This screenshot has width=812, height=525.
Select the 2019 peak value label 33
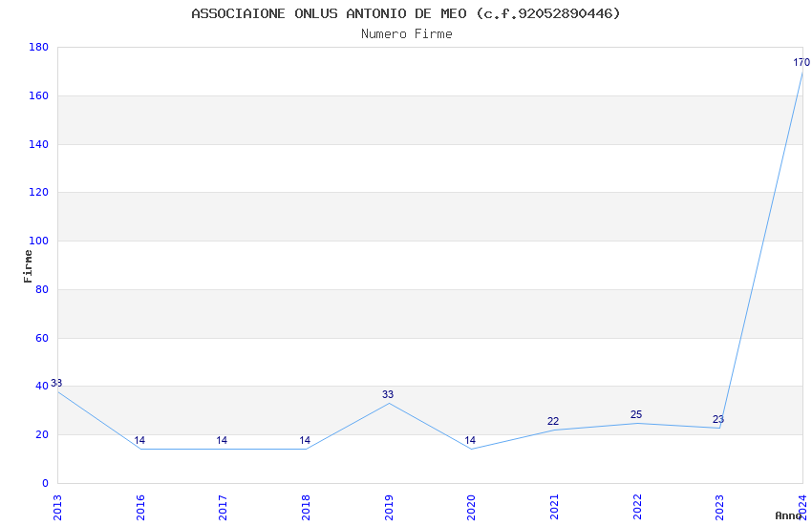388,394
